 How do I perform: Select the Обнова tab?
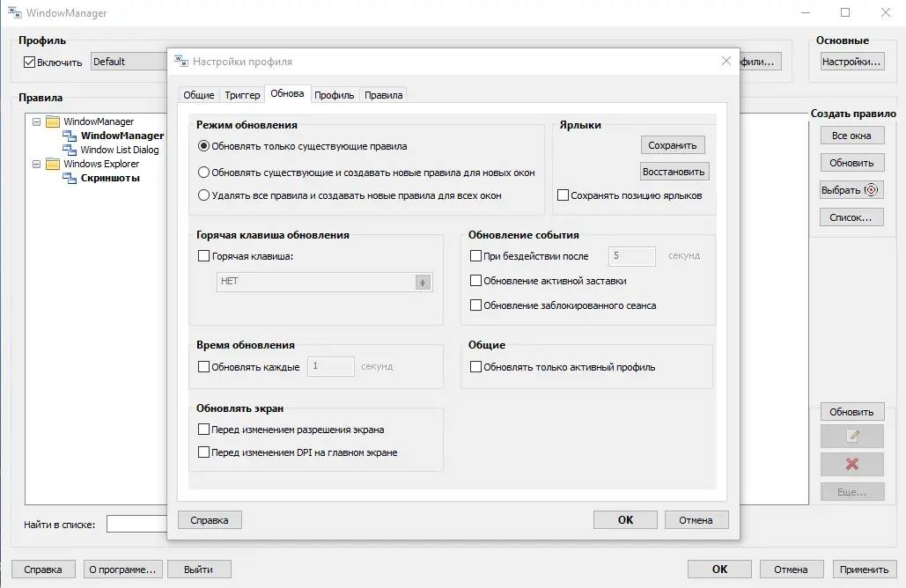point(287,93)
